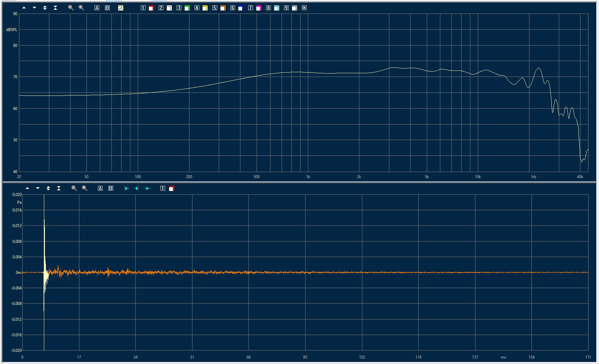
Task: Zoom out on the impulse response graph
Action: point(84,188)
